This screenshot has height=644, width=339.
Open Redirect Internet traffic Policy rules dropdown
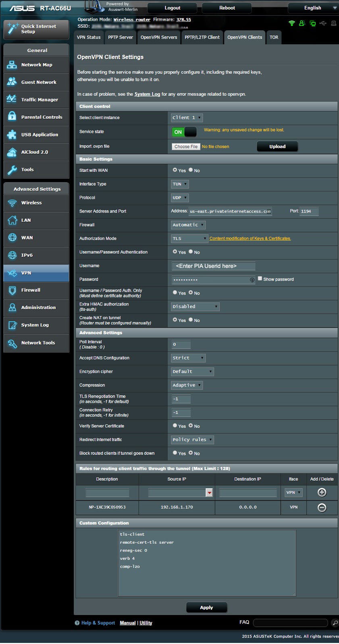(192, 440)
